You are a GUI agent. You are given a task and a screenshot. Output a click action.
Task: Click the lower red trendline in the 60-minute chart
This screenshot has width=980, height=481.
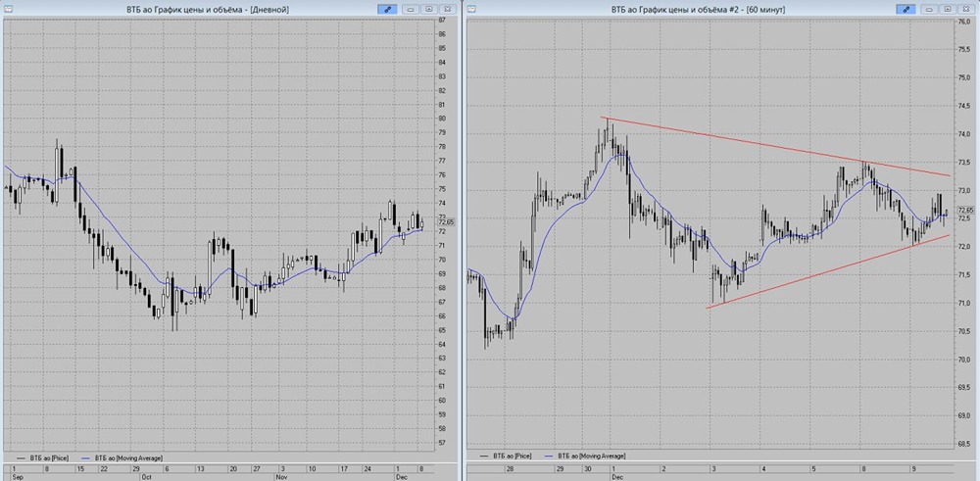[x=828, y=271]
